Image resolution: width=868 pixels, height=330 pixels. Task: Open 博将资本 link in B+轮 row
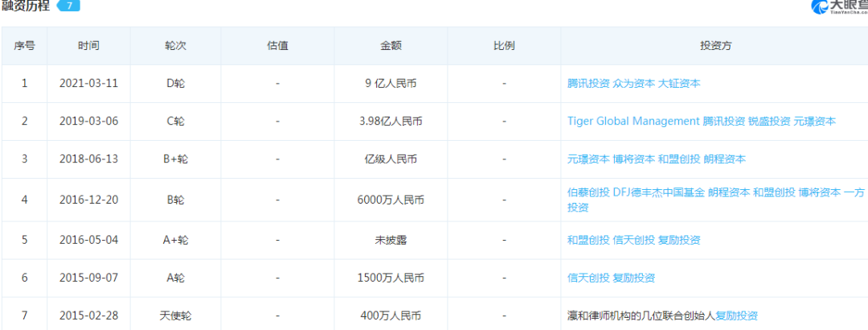pos(633,159)
